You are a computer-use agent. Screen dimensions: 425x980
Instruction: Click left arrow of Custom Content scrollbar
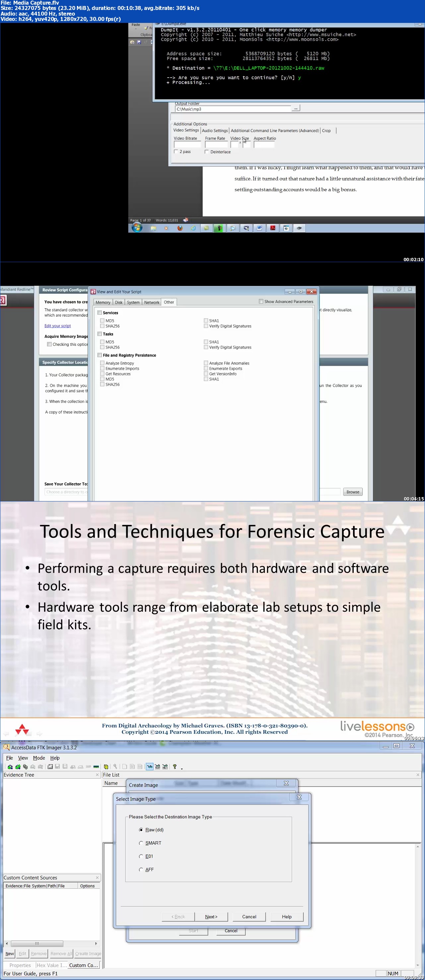pyautogui.click(x=7, y=943)
